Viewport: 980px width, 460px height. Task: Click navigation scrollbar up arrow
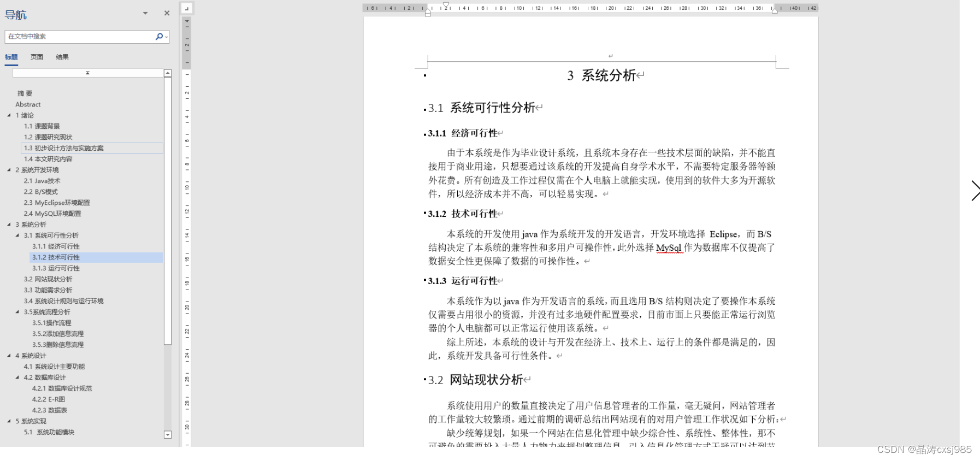[x=168, y=73]
